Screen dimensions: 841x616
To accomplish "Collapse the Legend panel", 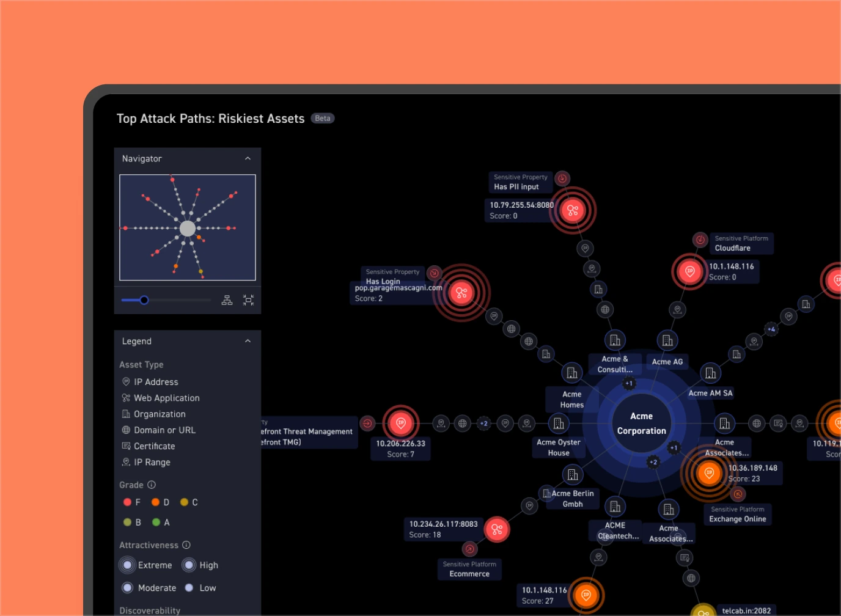I will [x=248, y=342].
